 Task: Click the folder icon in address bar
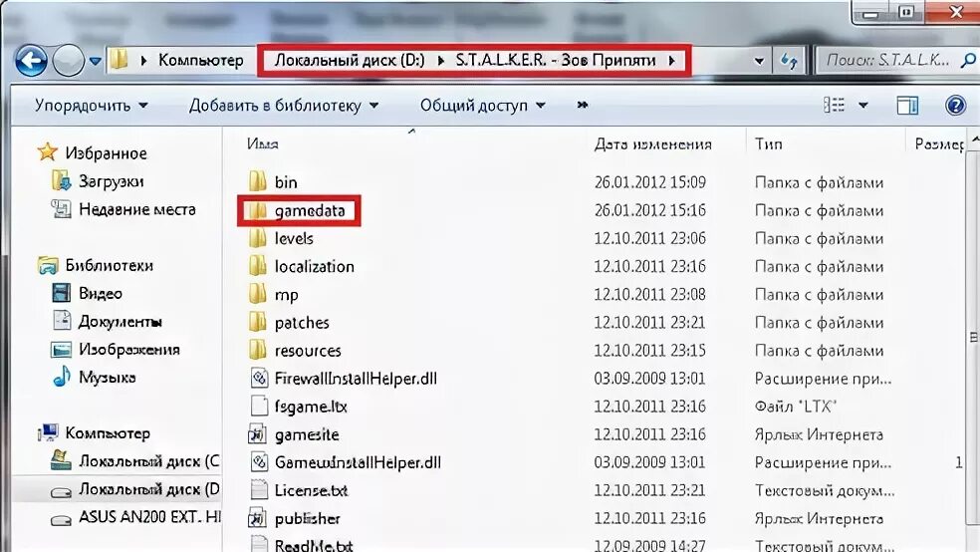(x=119, y=60)
